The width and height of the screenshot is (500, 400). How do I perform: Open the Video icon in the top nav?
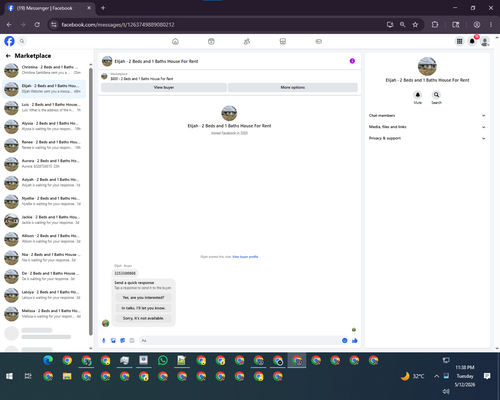point(211,41)
